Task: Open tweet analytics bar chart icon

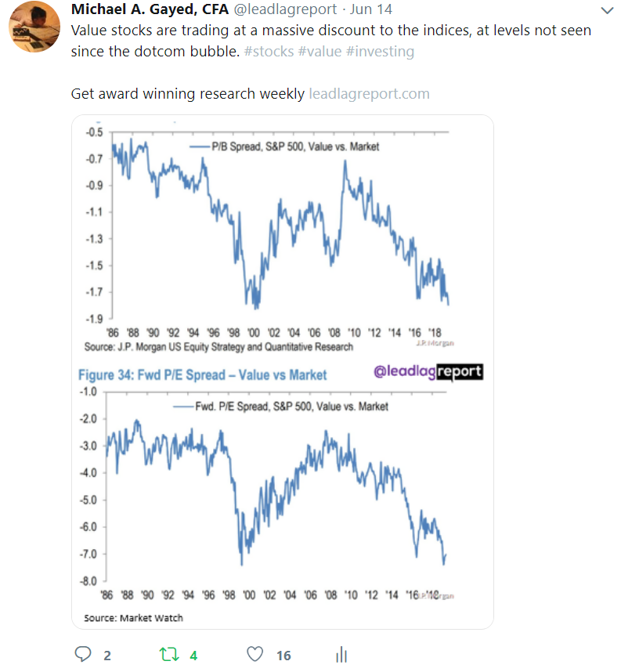Action: (x=341, y=655)
